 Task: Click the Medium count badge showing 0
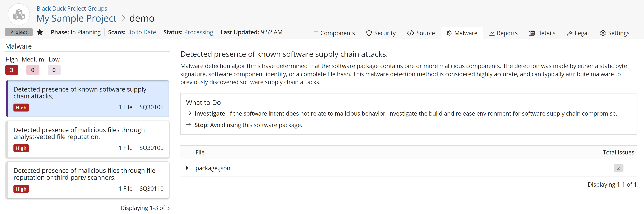point(33,70)
